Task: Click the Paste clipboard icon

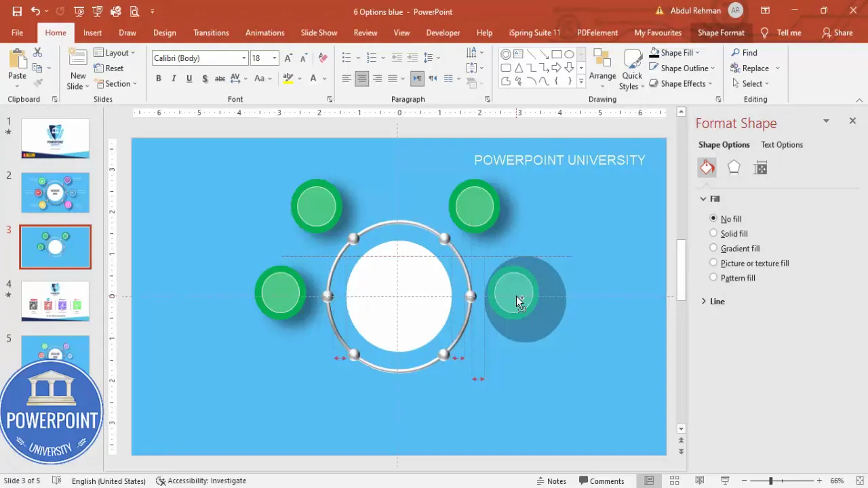Action: (17, 59)
